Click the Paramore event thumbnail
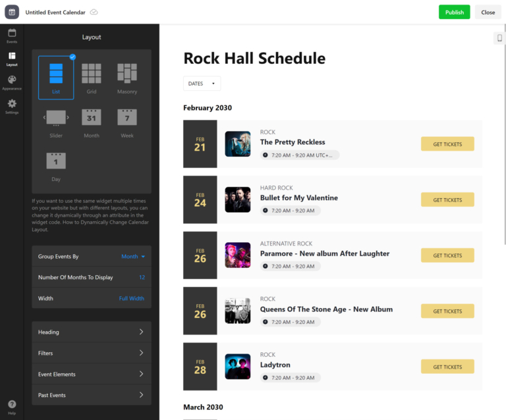 237,255
